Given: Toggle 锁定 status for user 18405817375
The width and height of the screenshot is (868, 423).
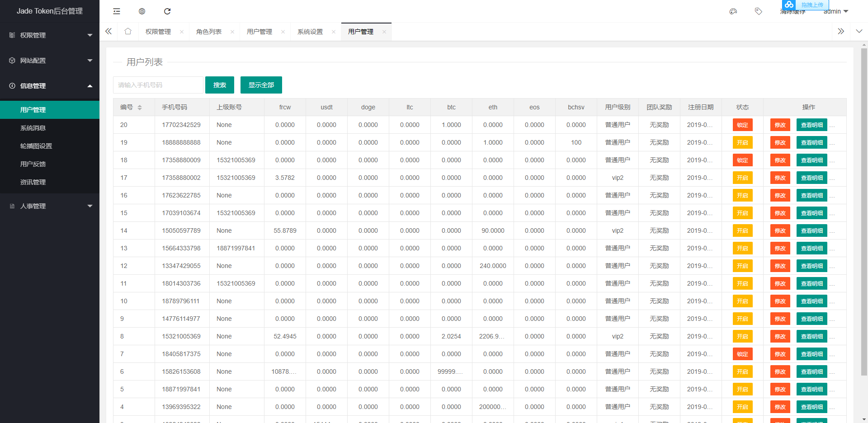Looking at the screenshot, I should (x=742, y=354).
